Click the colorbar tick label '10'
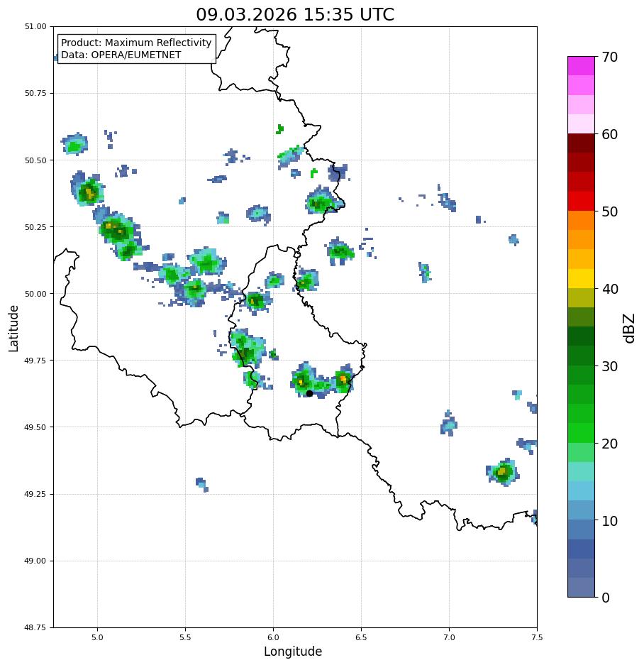Screen dimensions: 644x665 tap(610, 521)
